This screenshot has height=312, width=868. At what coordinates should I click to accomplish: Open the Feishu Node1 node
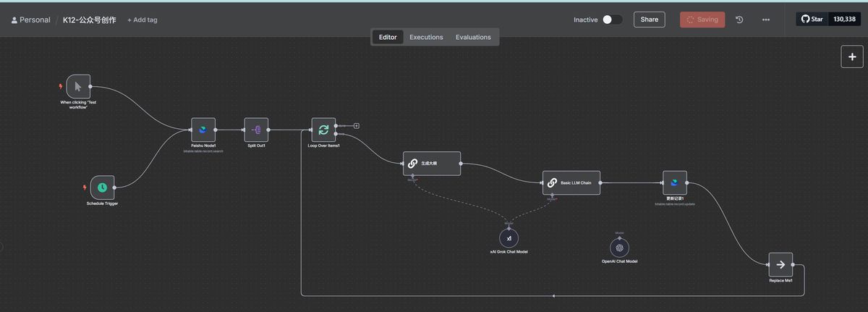tap(203, 130)
